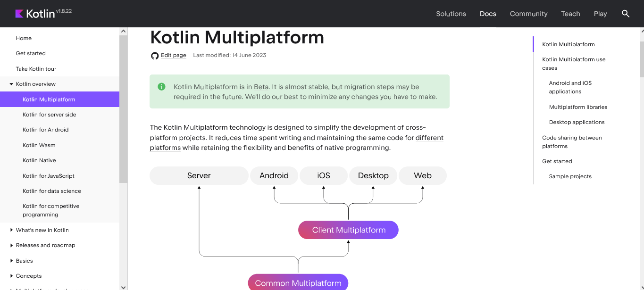This screenshot has height=290, width=644.
Task: Click the Desktop box in the diagram
Action: click(373, 175)
